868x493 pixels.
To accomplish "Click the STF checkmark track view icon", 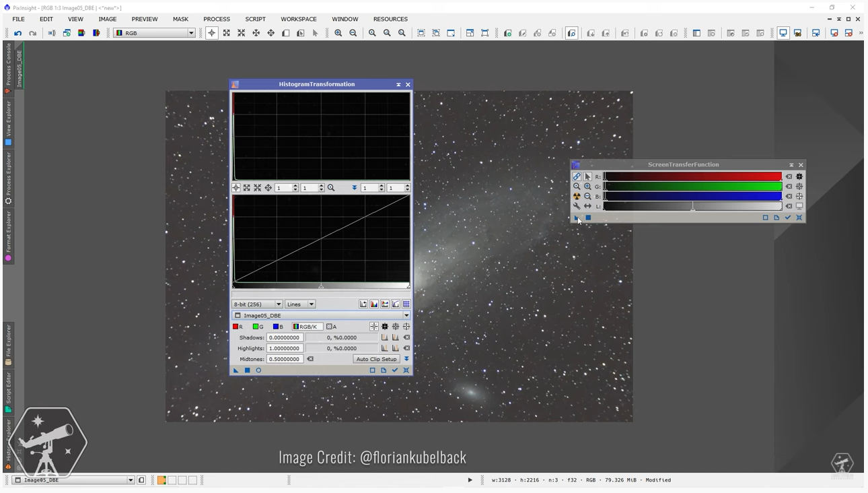I will click(788, 218).
